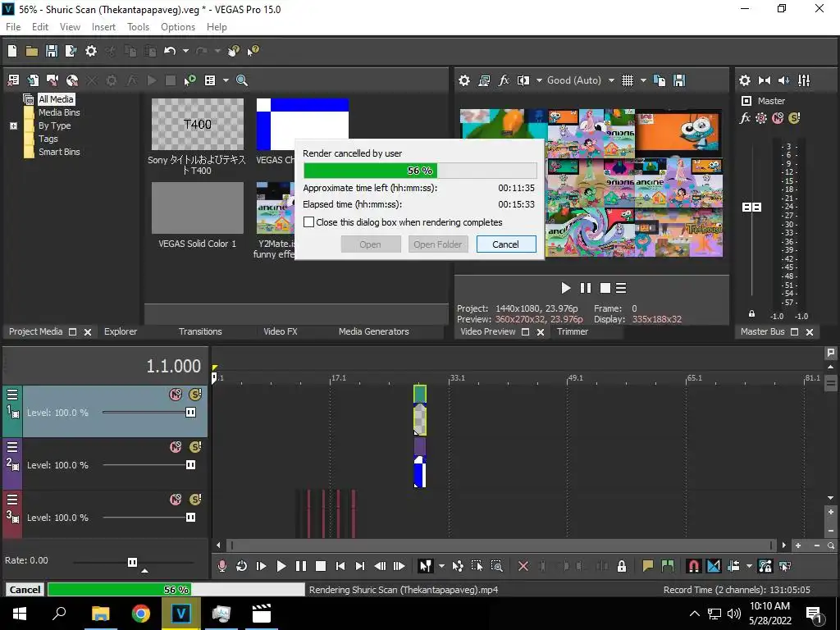Screen dimensions: 840x630
Task: Toggle Mute on track 2
Action: (176, 447)
